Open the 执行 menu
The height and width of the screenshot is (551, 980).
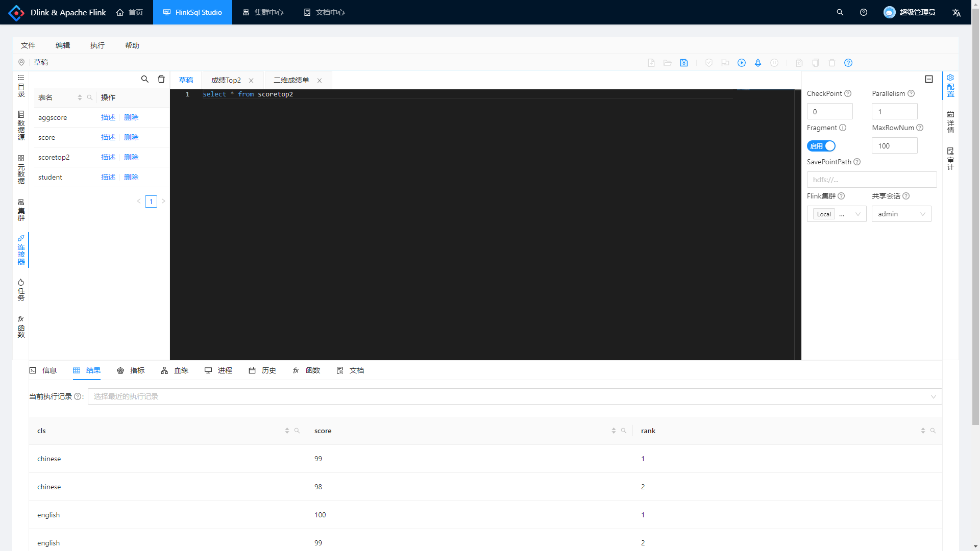coord(97,45)
